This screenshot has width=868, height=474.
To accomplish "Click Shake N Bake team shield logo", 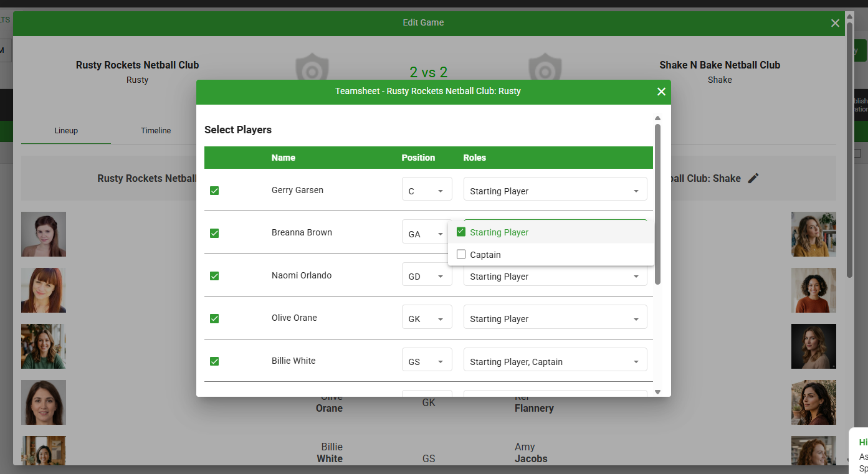I will pos(545,67).
